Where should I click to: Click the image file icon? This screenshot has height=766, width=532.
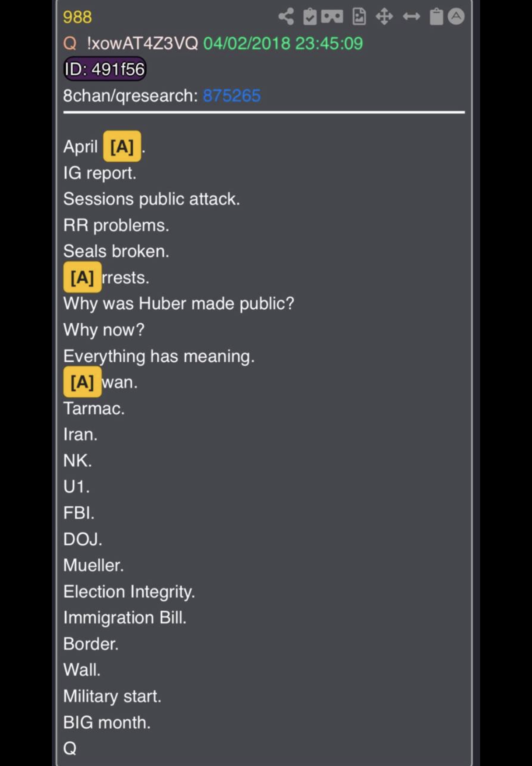tap(359, 16)
